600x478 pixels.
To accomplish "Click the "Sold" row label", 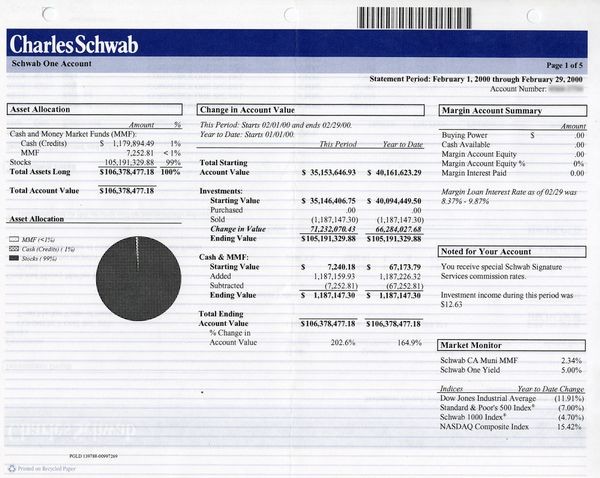I will pyautogui.click(x=217, y=219).
